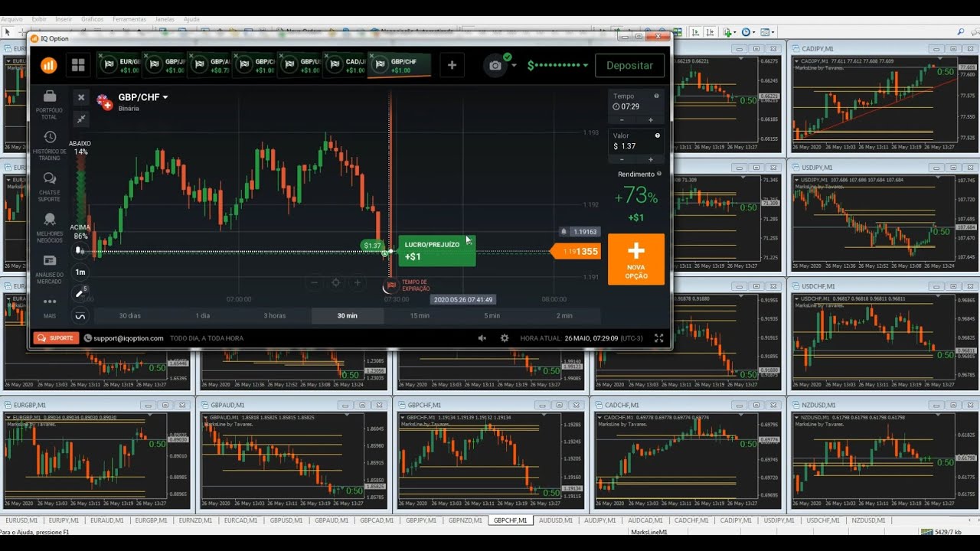Increase Tempo with plus stepper
The image size is (980, 551).
point(651,119)
